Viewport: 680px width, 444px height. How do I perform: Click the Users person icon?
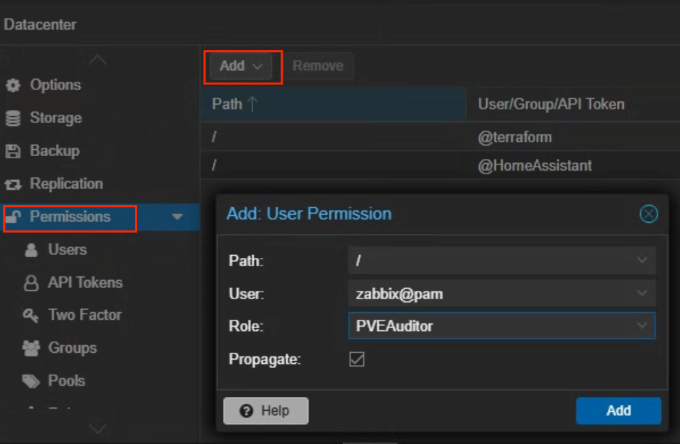[31, 249]
